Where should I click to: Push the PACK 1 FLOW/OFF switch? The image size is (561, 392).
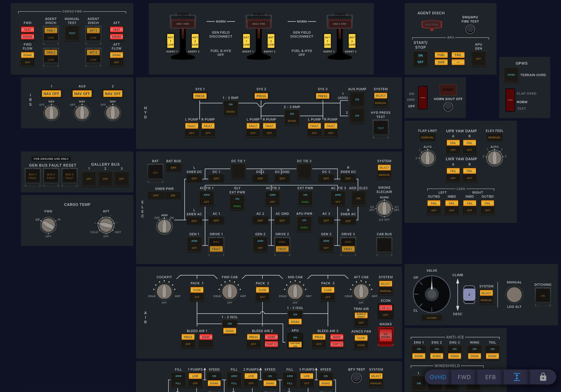click(x=197, y=293)
